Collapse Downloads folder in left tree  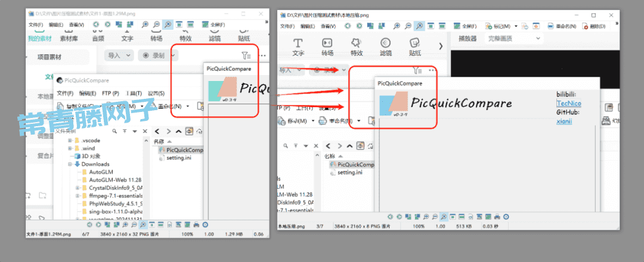[x=70, y=164]
